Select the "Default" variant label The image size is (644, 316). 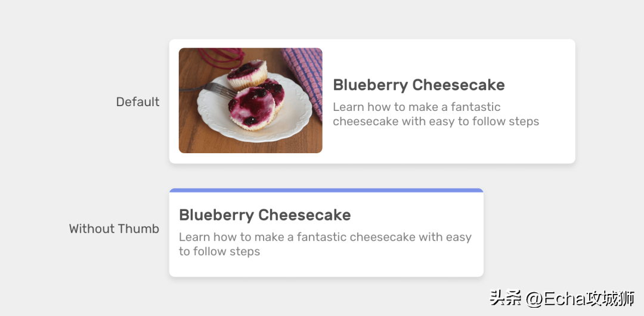[138, 102]
